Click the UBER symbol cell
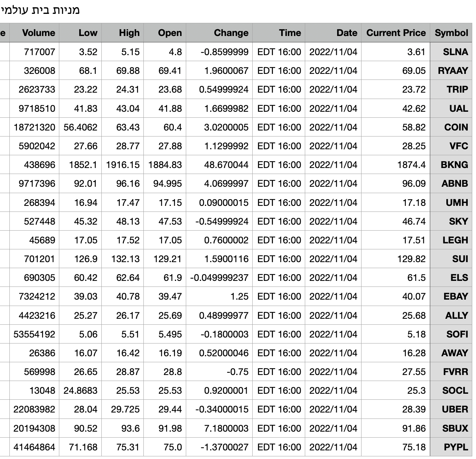 pyautogui.click(x=451, y=409)
